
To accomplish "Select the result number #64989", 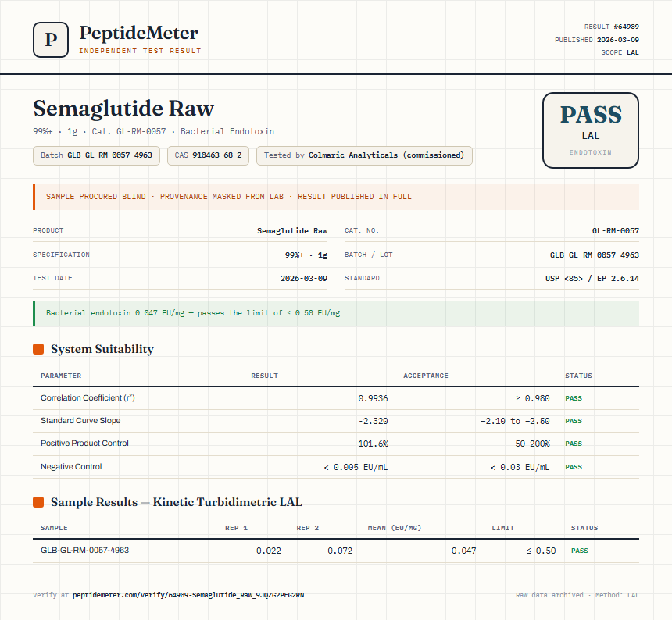I will click(x=626, y=27).
